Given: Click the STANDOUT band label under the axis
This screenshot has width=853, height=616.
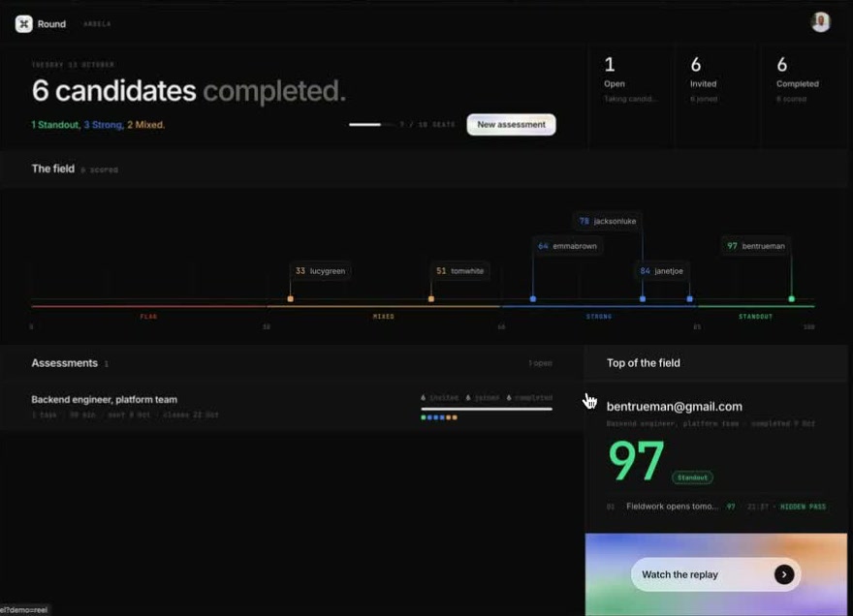Looking at the screenshot, I should click(756, 317).
